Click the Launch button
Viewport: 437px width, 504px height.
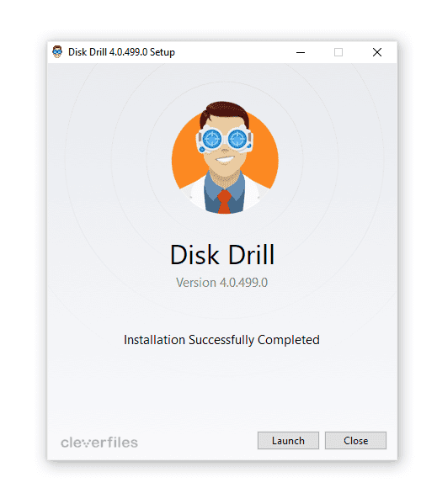click(288, 440)
